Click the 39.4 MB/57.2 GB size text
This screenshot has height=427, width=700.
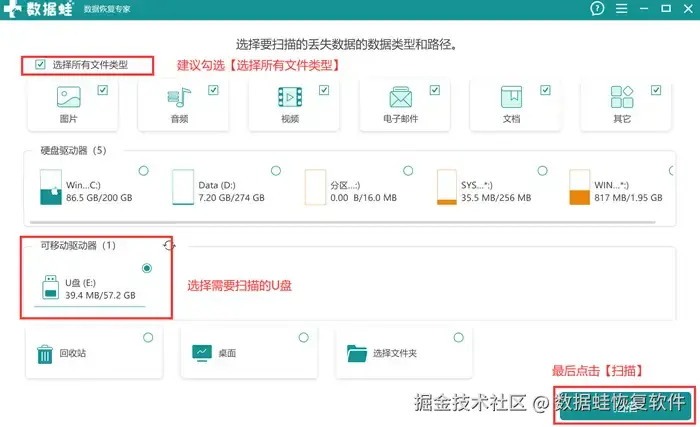[x=100, y=295]
